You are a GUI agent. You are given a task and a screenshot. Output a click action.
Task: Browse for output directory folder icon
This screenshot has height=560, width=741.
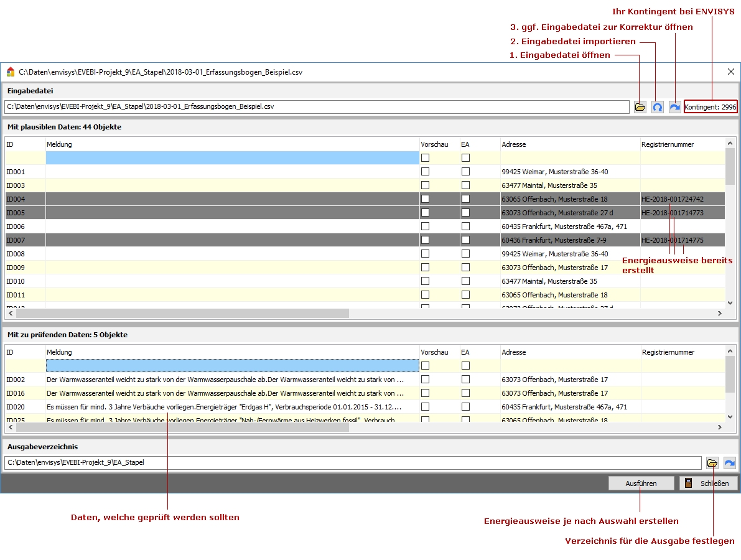[712, 463]
